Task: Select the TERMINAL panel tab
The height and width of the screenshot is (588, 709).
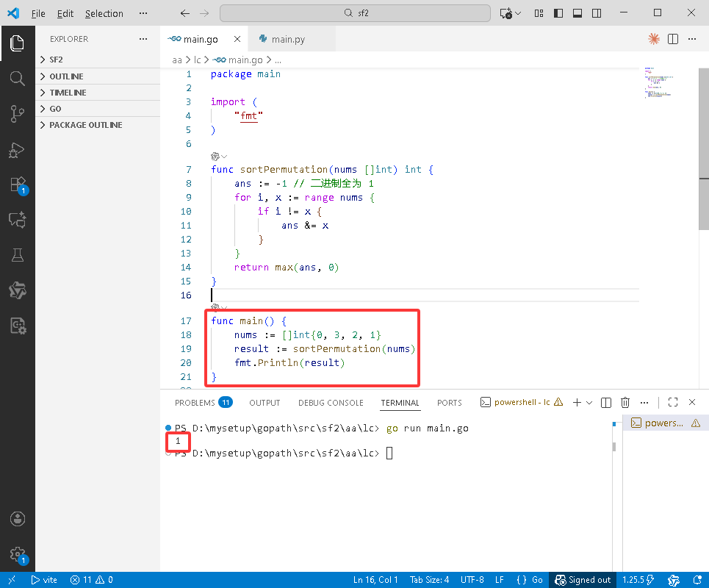Action: tap(400, 403)
